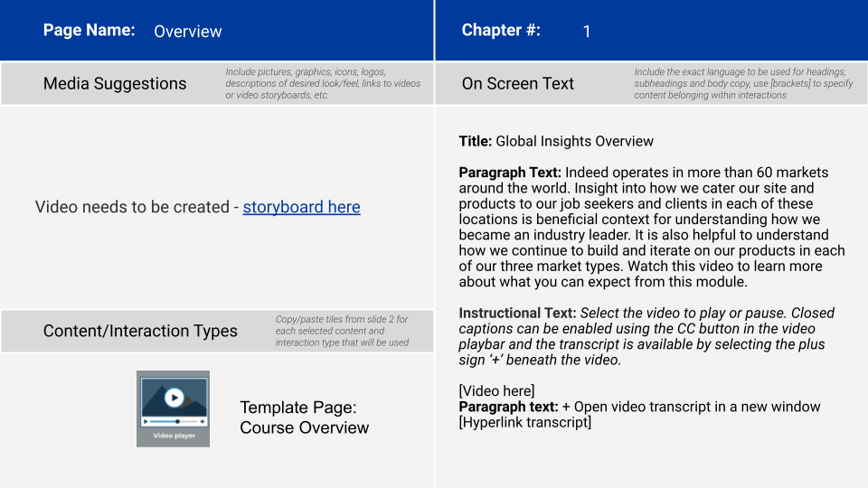
Task: Click the 'Instructional Text:' italic paragraph
Action: coord(646,336)
